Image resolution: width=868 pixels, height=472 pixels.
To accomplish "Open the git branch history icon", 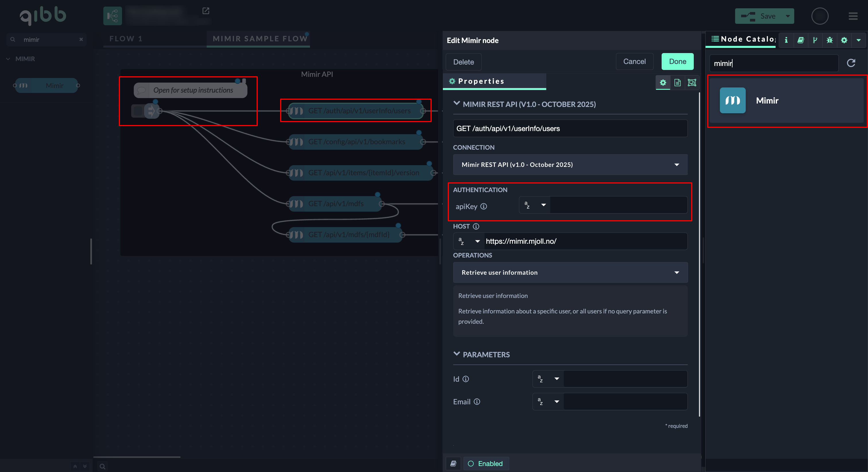I will (815, 40).
